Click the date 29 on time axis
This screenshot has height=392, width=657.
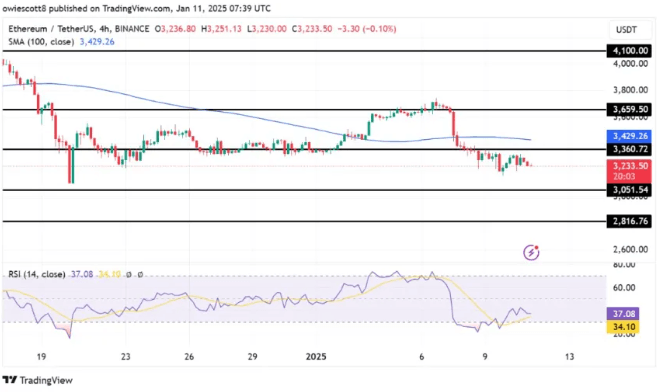[252, 357]
